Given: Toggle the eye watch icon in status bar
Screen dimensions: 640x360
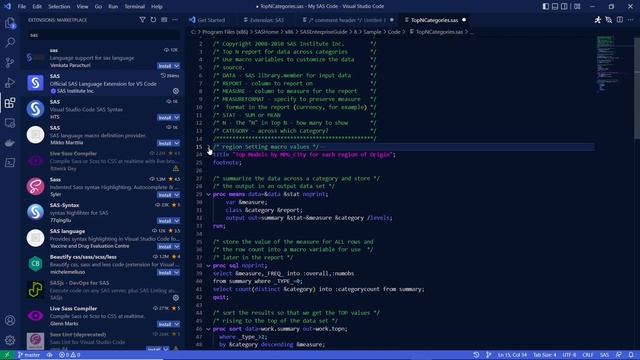Looking at the screenshot, I should 49,355.
